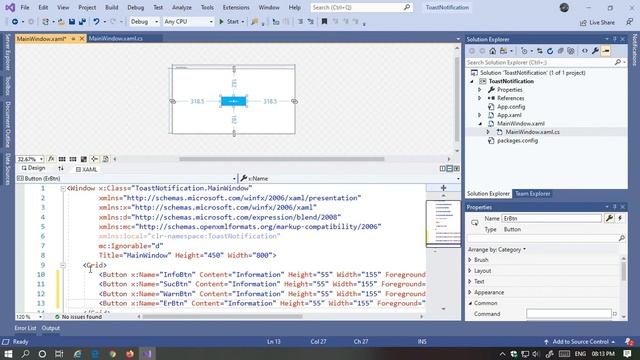Collapse the split pane icon

pos(457,169)
